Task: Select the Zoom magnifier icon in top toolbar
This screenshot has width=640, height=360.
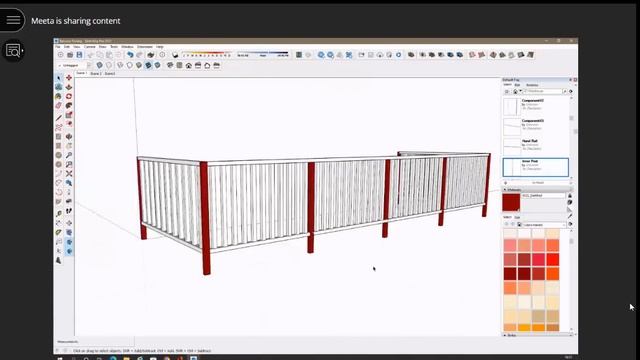Action: (321, 55)
